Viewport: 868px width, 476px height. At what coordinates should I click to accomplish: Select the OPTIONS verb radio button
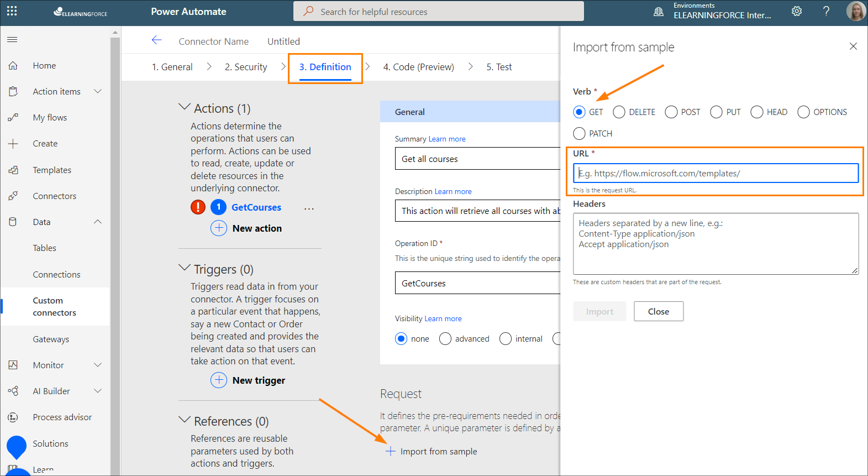[803, 112]
